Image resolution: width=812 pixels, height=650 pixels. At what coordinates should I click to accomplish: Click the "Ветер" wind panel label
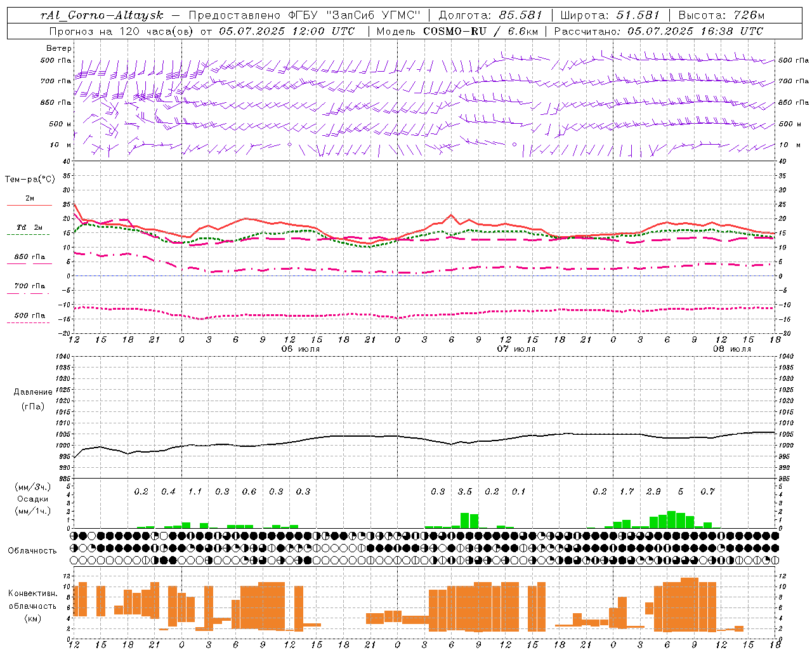point(59,48)
